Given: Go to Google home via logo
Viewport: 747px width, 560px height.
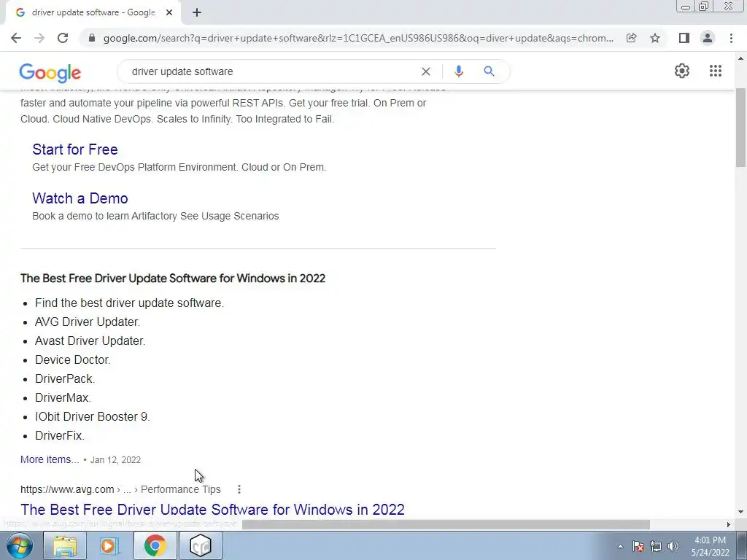Looking at the screenshot, I should click(x=50, y=72).
